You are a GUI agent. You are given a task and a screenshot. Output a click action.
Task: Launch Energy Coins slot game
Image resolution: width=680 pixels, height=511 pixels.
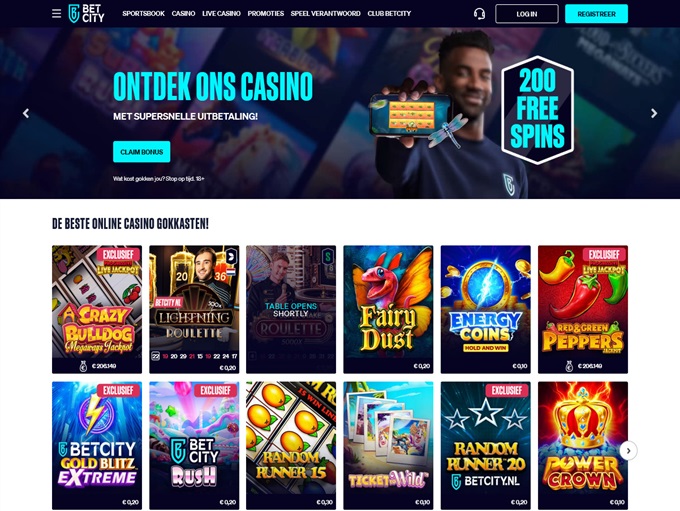point(485,309)
